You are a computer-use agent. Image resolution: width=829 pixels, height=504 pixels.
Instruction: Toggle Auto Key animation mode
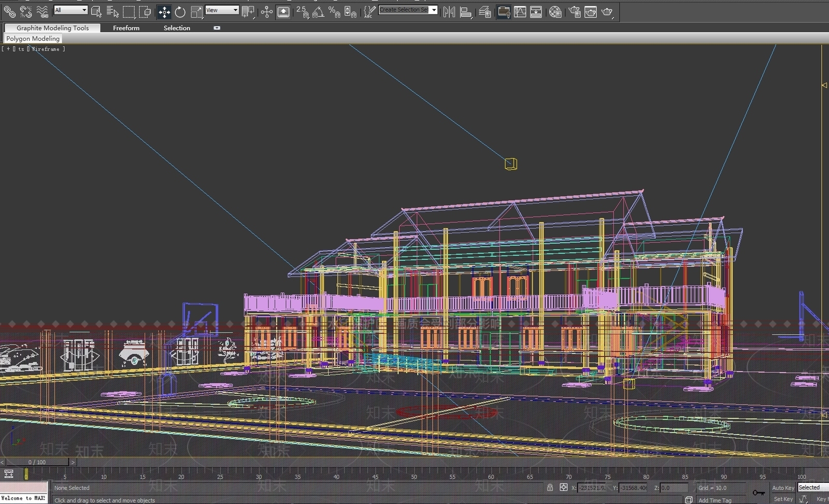[782, 487]
